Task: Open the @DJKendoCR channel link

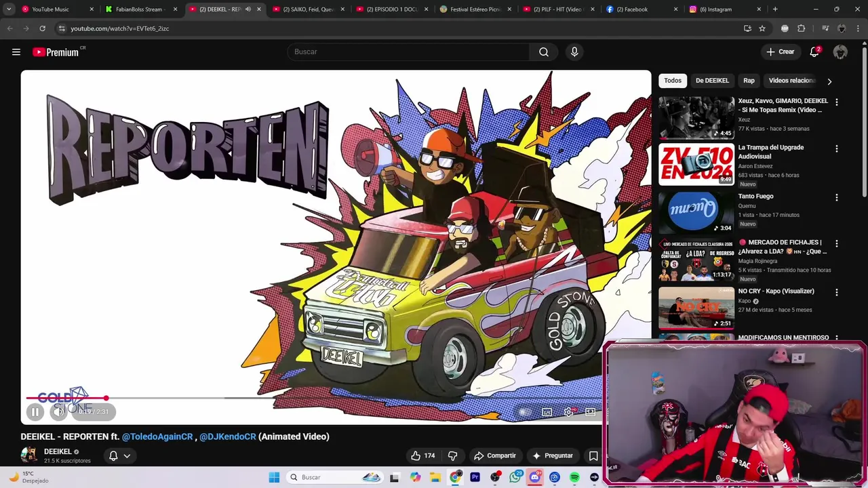Action: click(228, 436)
